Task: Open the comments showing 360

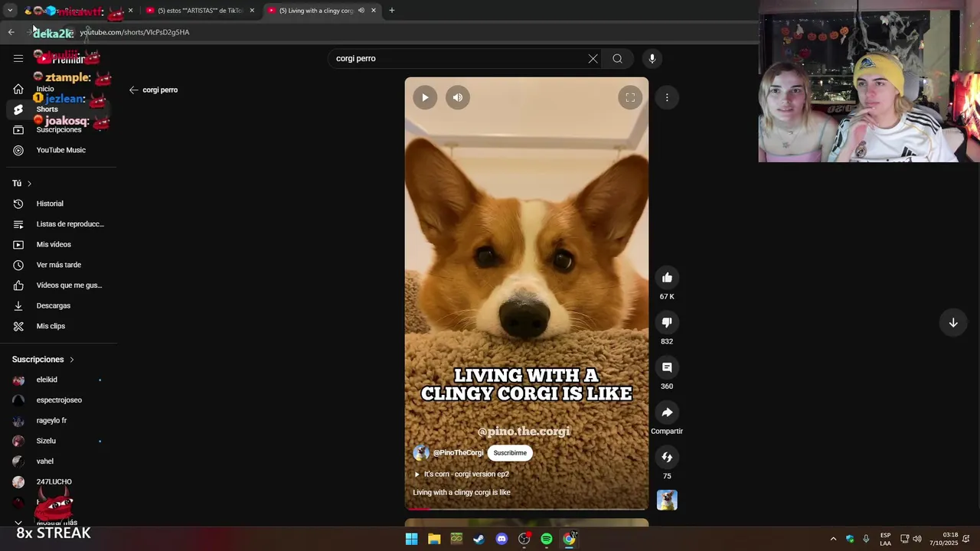Action: pyautogui.click(x=667, y=367)
